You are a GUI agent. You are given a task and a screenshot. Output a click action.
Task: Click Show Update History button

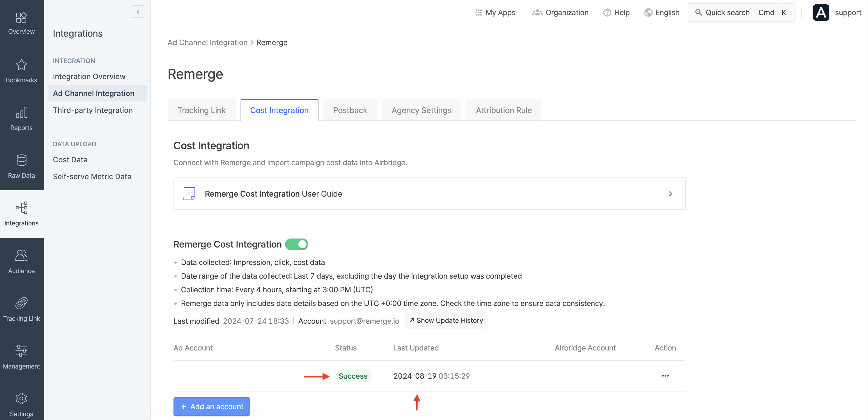tap(446, 320)
